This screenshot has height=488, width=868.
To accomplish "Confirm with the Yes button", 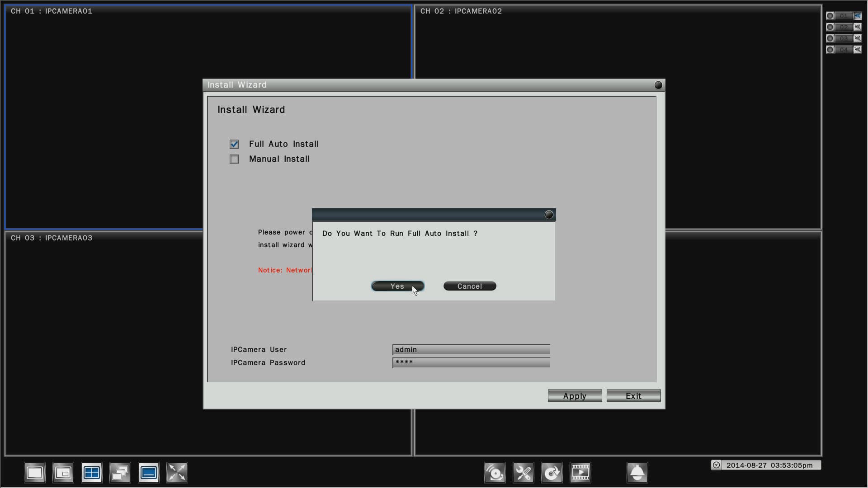I will pyautogui.click(x=397, y=286).
